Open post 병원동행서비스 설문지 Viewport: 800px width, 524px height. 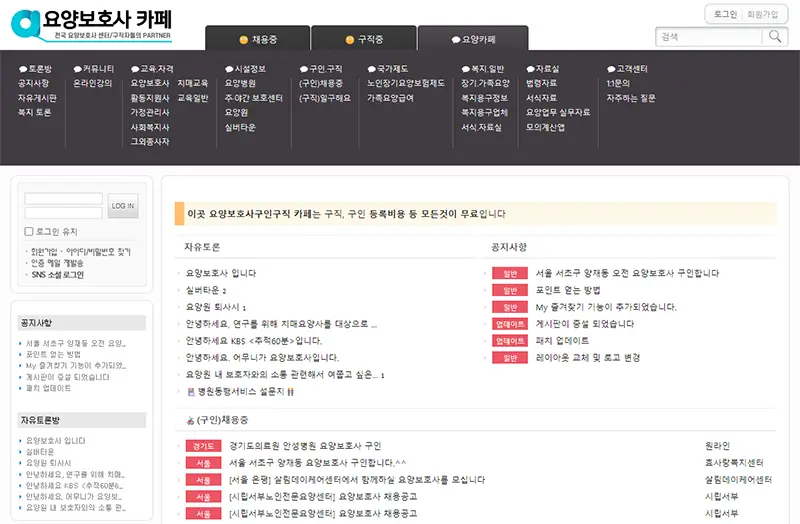click(241, 392)
